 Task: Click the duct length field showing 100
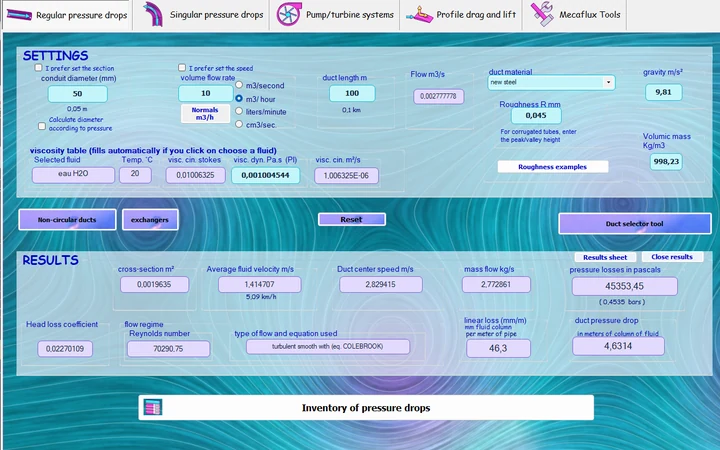pos(352,93)
